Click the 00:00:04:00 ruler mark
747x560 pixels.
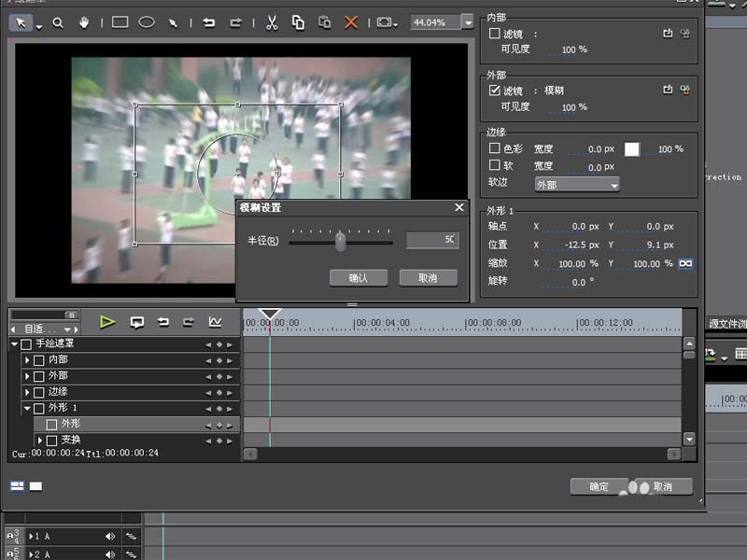pyautogui.click(x=383, y=322)
